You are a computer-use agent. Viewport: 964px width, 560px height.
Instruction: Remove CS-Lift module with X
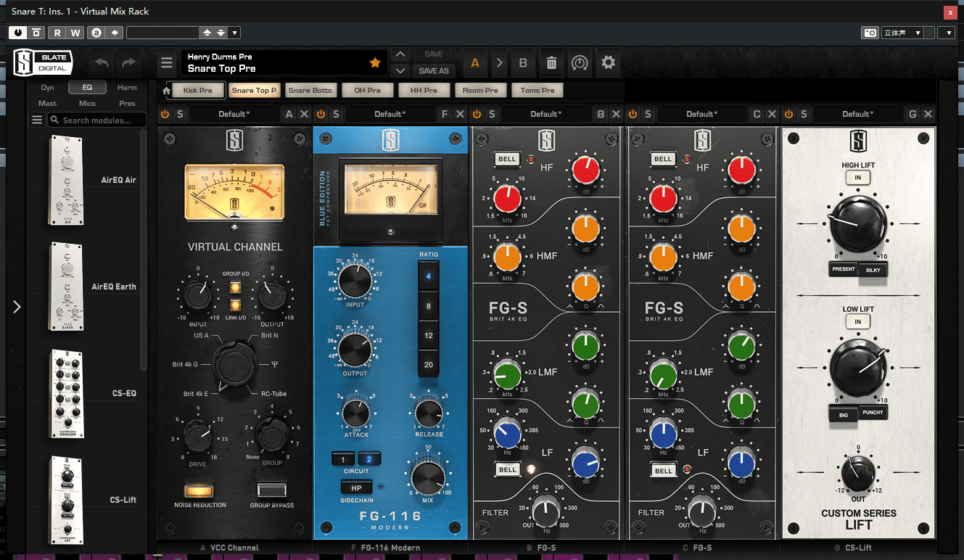point(928,115)
